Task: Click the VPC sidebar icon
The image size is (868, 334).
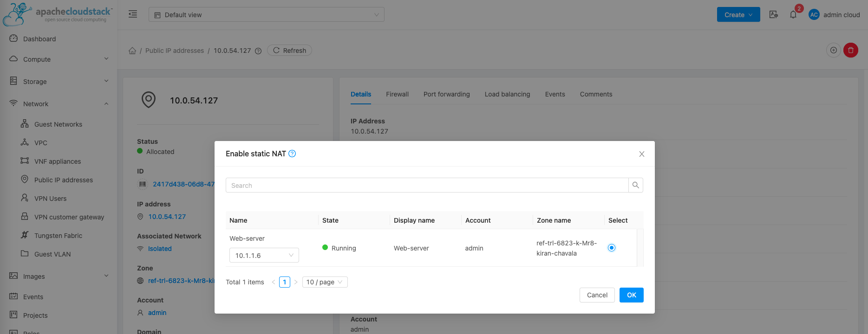Action: [25, 142]
